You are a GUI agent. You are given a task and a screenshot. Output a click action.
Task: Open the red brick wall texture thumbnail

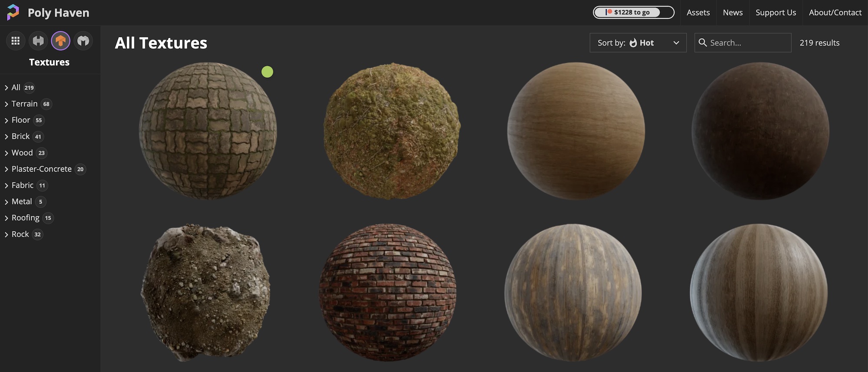388,292
